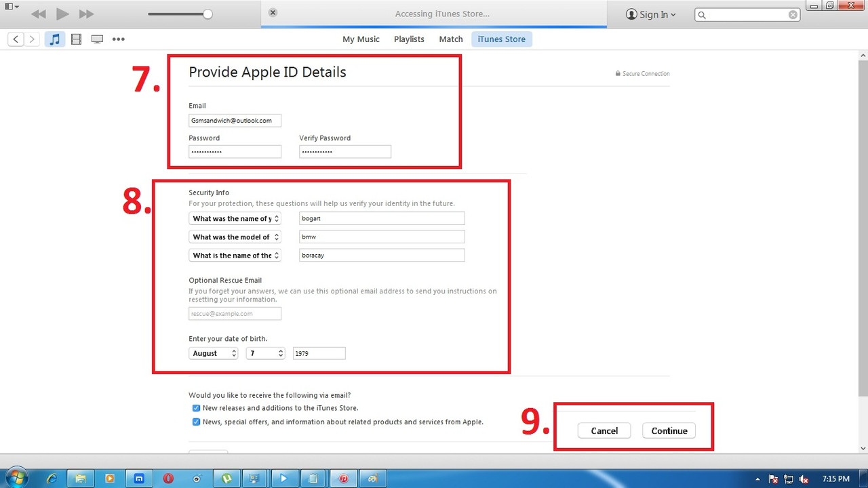The width and height of the screenshot is (868, 488).
Task: Open the iTunes window menu icon
Action: pyautogui.click(x=11, y=7)
